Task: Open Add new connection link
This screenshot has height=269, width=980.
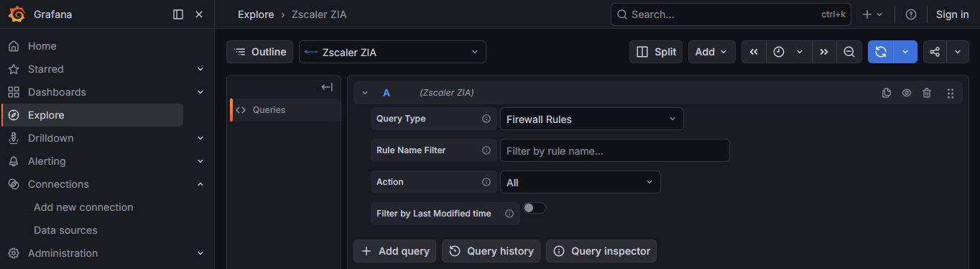Action: (83, 207)
